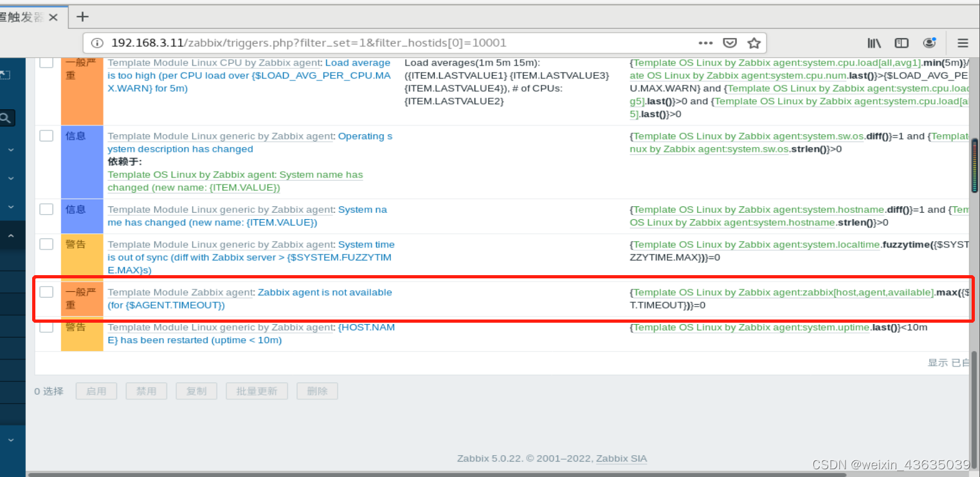Click the site information icon in address bar
The width and height of the screenshot is (980, 477).
click(97, 43)
